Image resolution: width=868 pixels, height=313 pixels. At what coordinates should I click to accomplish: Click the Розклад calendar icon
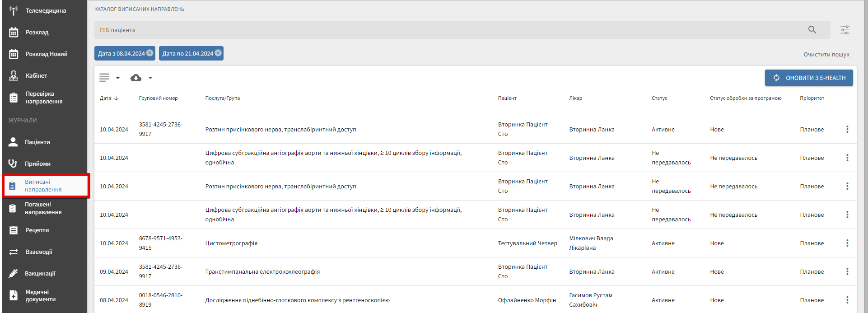[14, 32]
